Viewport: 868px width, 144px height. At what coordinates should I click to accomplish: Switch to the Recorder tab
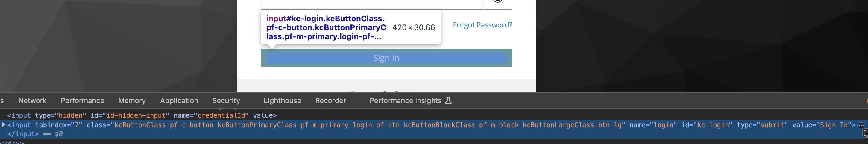pos(330,101)
